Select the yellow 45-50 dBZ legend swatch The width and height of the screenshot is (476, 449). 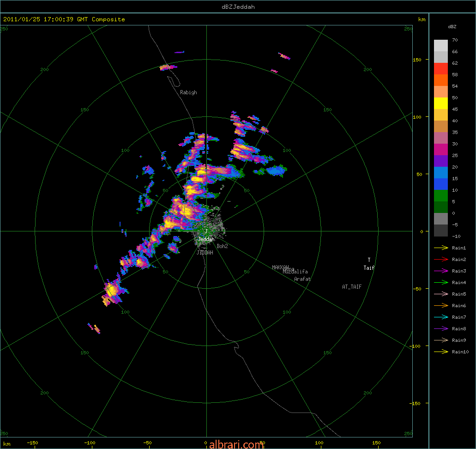click(441, 103)
